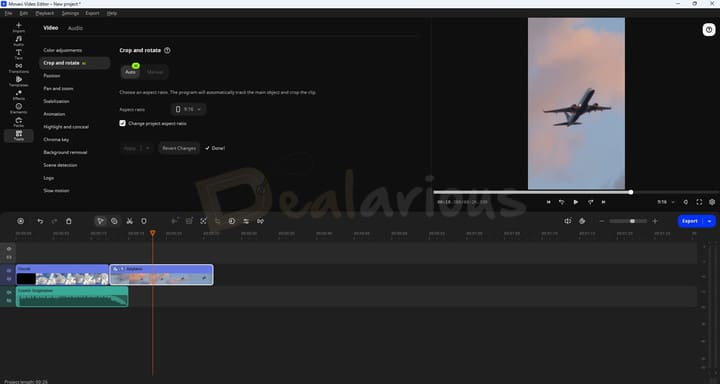
Task: Click the Split scissors icon
Action: [129, 221]
